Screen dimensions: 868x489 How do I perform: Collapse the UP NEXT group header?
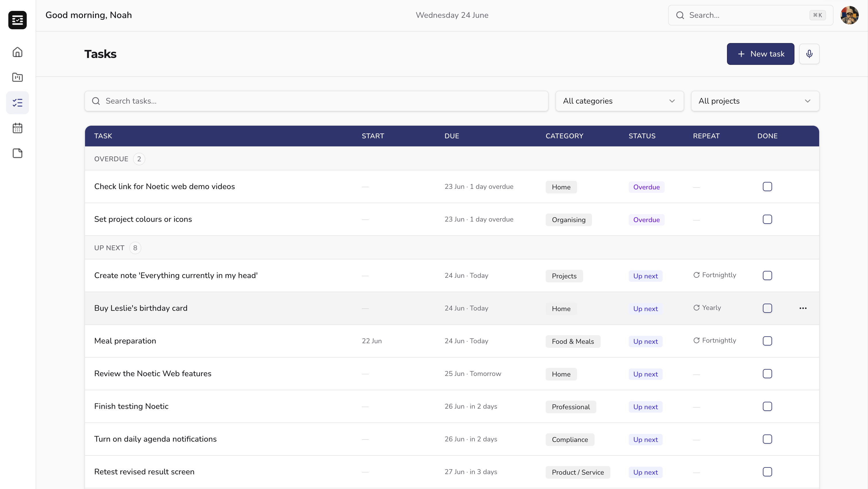pos(452,248)
